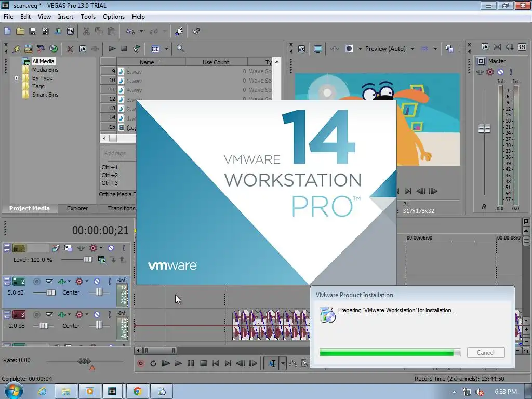Toggle Auto Preview in Project Media toolbar
Viewport: 532px width, 399px height.
(137, 49)
